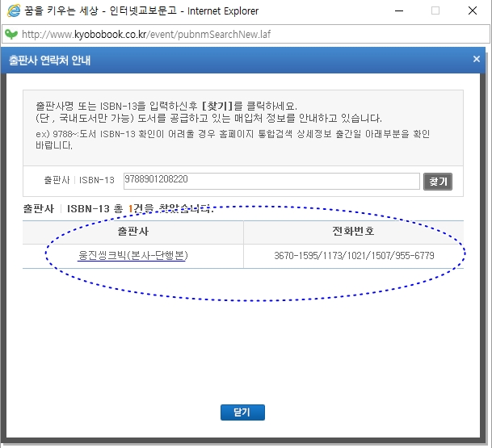Minimize the Internet Explorer window
This screenshot has height=448, width=492.
(x=399, y=11)
